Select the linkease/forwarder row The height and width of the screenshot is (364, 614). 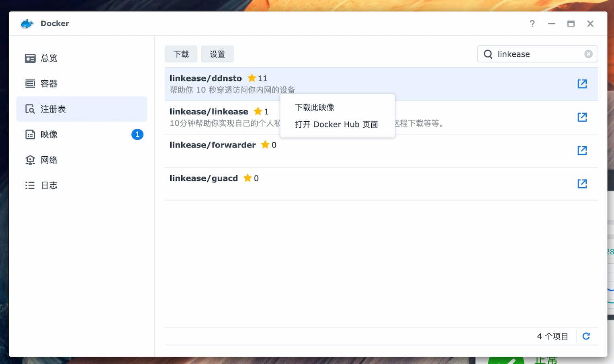(381, 151)
